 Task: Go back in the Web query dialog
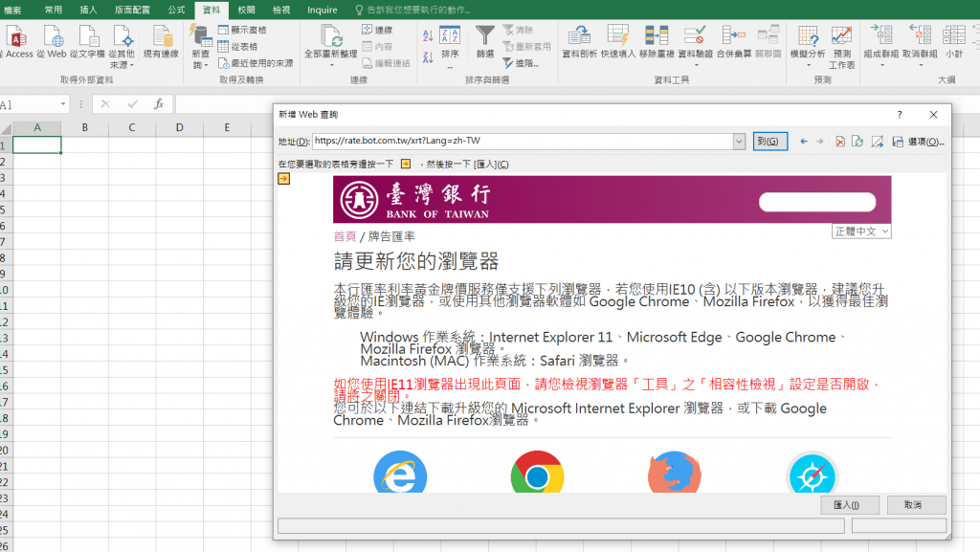click(804, 142)
